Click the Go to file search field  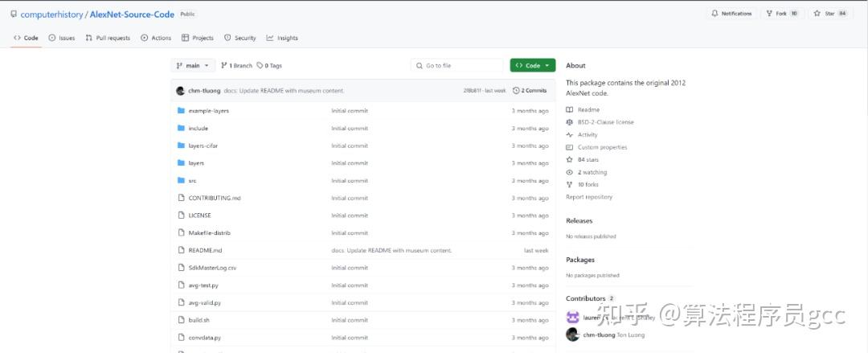point(458,66)
